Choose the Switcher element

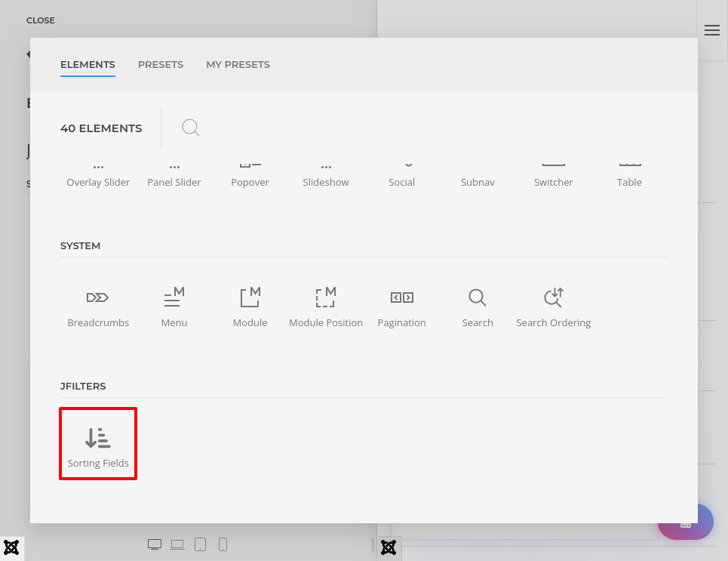(554, 176)
